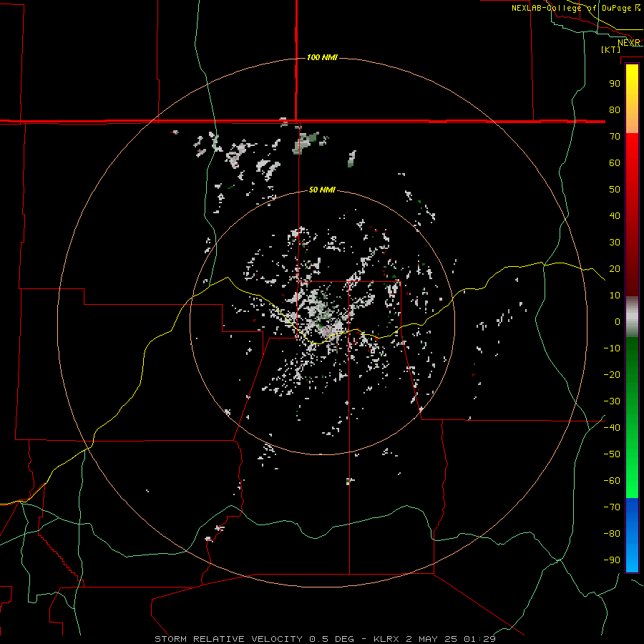Click the 90 value on the velocity scale

click(x=615, y=84)
